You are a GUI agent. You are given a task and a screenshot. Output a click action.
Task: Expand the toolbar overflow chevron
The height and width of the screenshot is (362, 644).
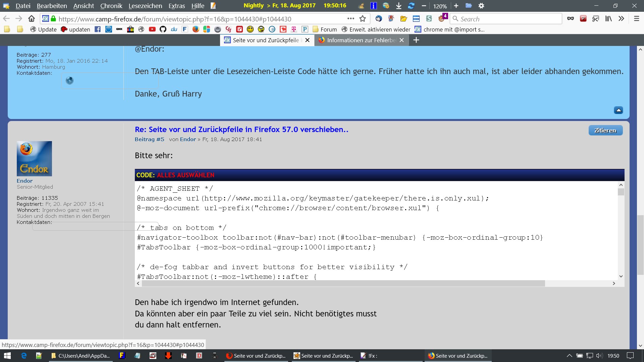[621, 19]
